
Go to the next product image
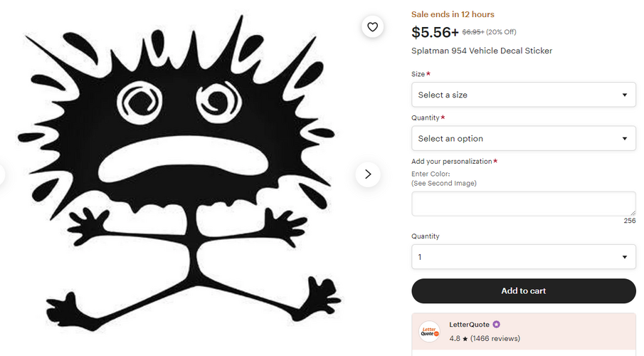pos(367,174)
